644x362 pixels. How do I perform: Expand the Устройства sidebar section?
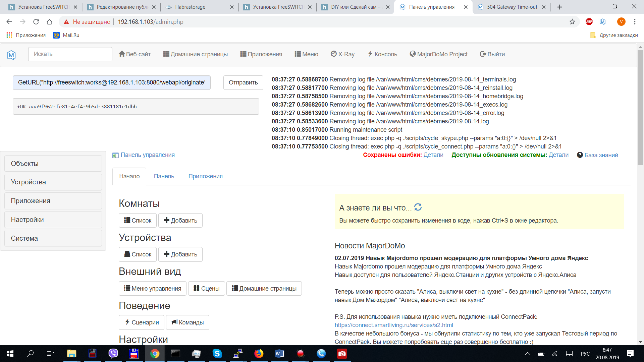[53, 182]
